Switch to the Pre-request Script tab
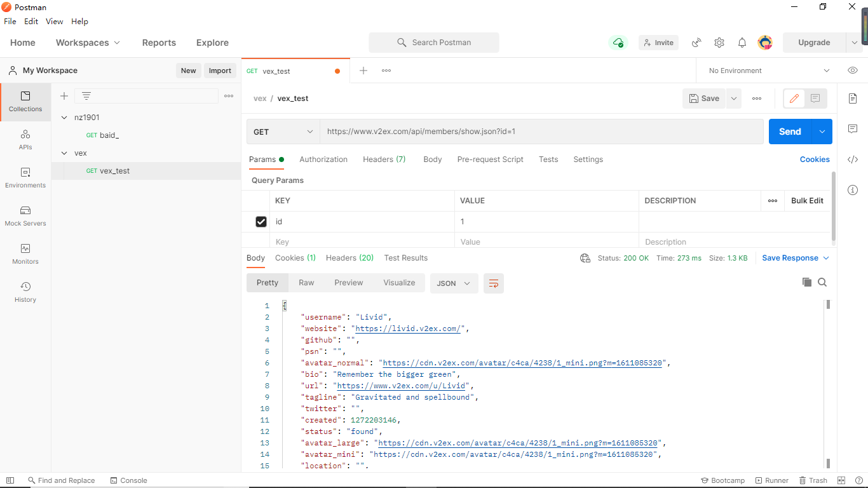Screen dimensions: 868x488 pyautogui.click(x=490, y=159)
